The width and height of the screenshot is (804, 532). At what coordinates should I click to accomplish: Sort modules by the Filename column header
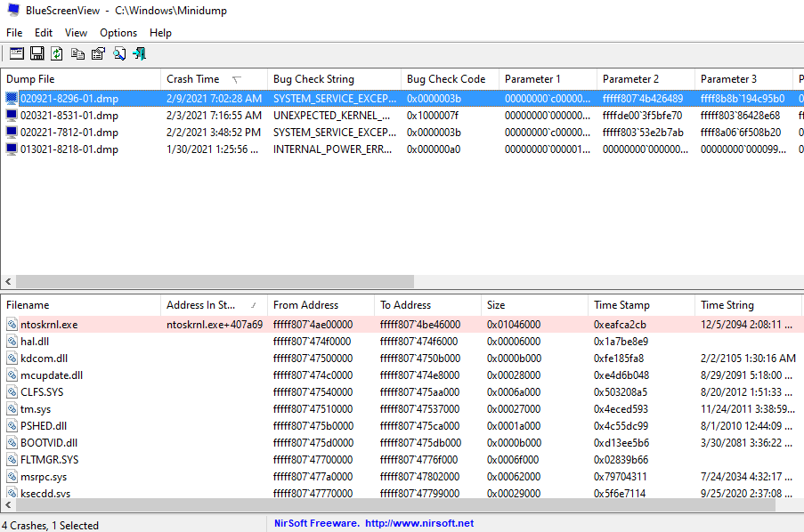[81, 305]
